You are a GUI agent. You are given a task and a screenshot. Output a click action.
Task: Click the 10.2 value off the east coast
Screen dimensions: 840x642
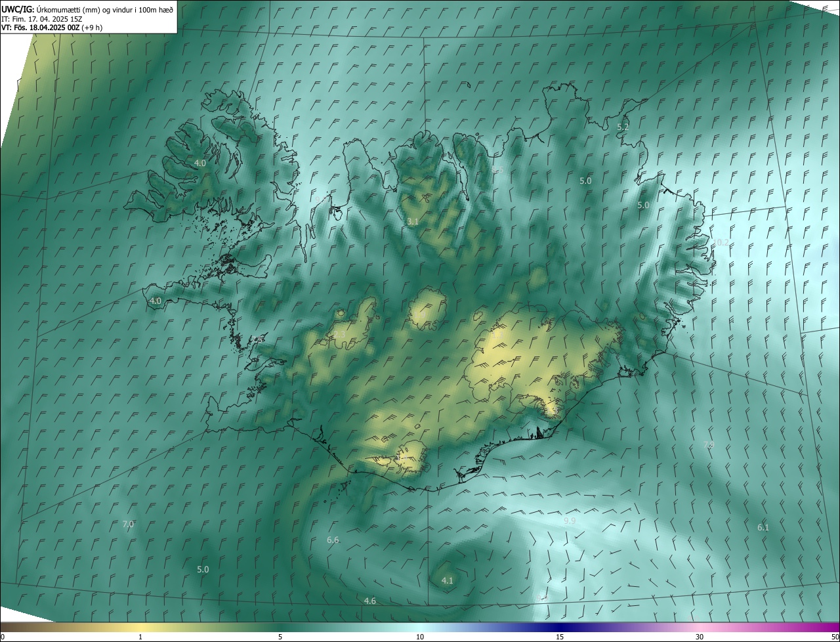pos(721,242)
